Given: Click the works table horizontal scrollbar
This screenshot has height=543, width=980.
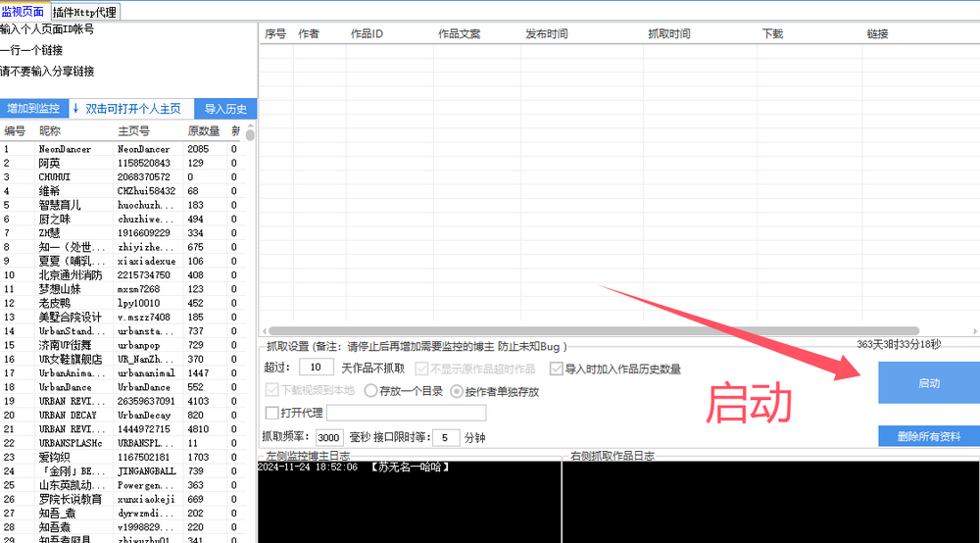Looking at the screenshot, I should (x=594, y=331).
